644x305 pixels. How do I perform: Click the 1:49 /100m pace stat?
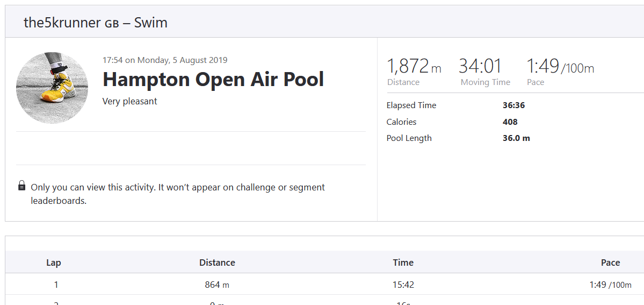pos(560,66)
